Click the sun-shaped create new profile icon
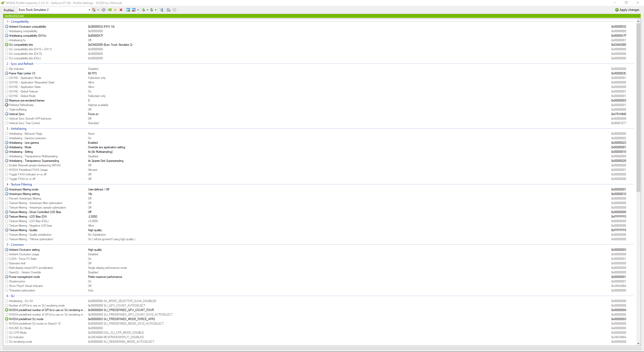 pos(115,10)
